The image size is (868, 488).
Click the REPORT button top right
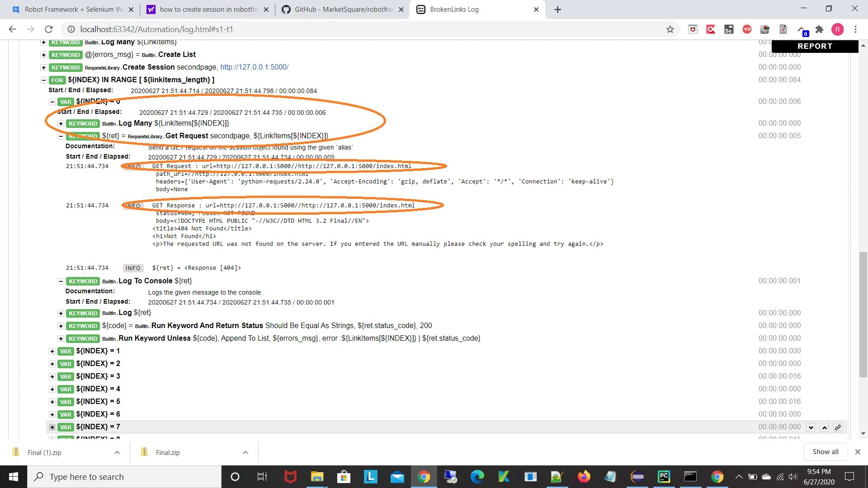814,46
